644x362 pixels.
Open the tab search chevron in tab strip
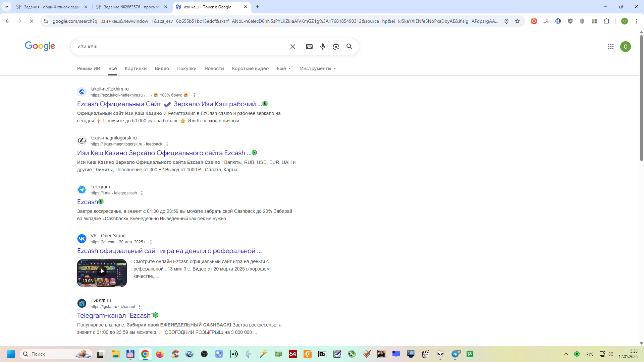6,7
